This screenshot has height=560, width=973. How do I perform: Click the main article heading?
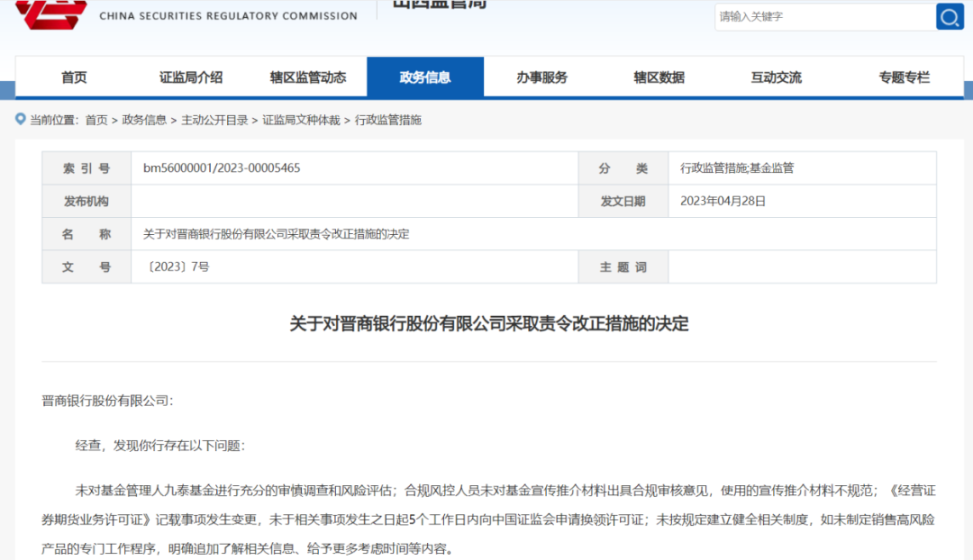(489, 324)
